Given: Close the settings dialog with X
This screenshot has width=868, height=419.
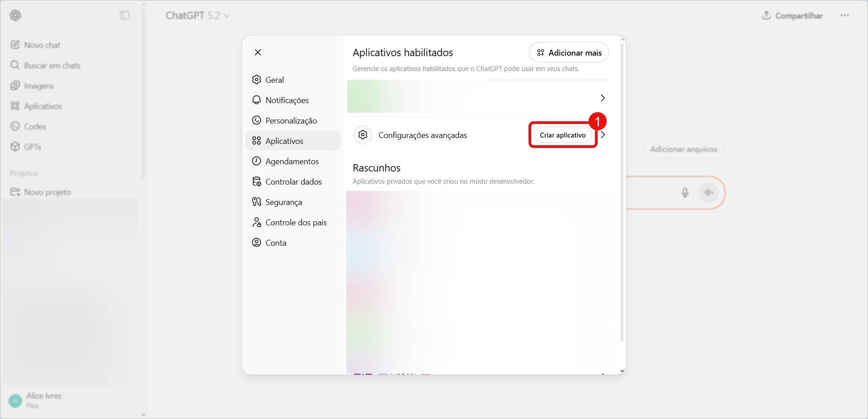Looking at the screenshot, I should 258,52.
